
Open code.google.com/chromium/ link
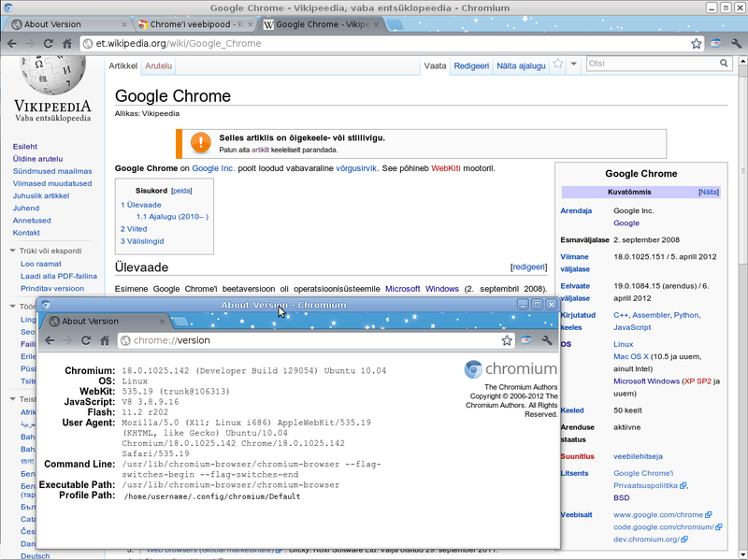tap(664, 527)
